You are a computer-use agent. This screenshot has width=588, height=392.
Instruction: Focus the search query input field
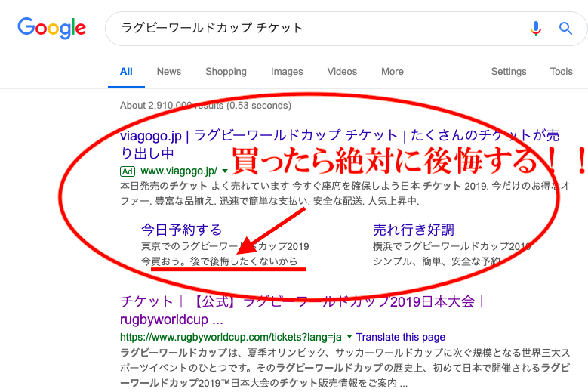click(x=319, y=28)
